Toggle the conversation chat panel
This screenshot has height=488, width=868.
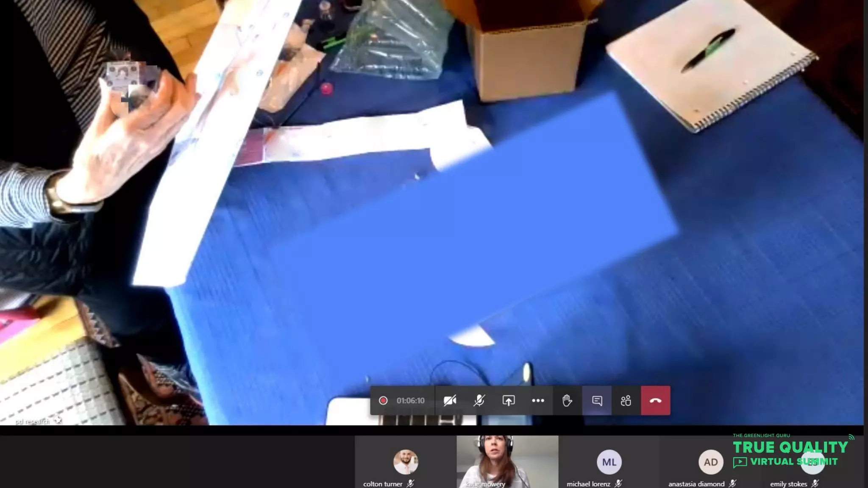[x=597, y=400]
